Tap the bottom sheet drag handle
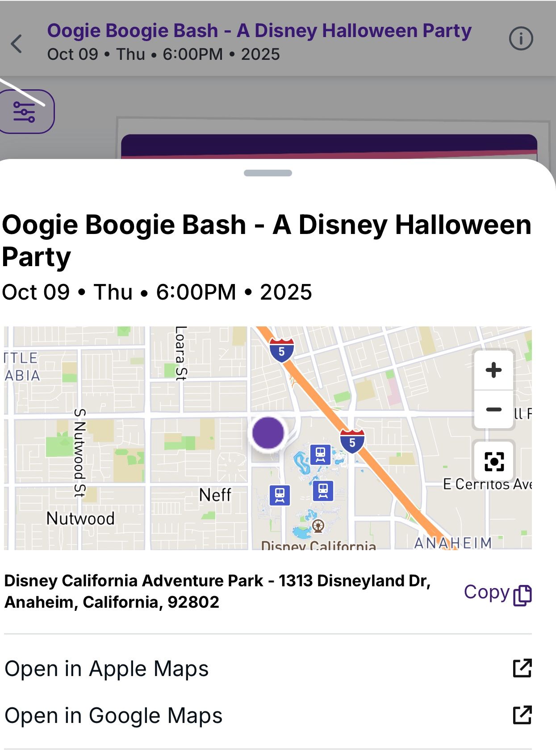Image resolution: width=556 pixels, height=756 pixels. (x=268, y=173)
